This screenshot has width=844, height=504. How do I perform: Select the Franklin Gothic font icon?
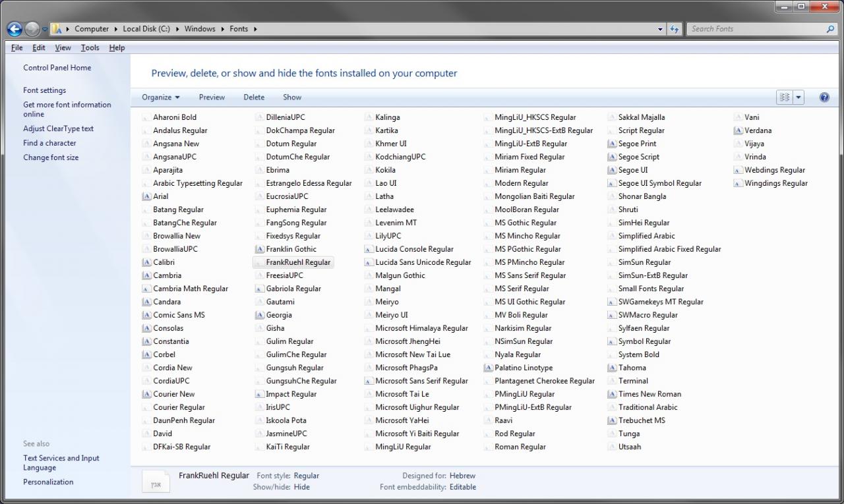[x=260, y=249]
